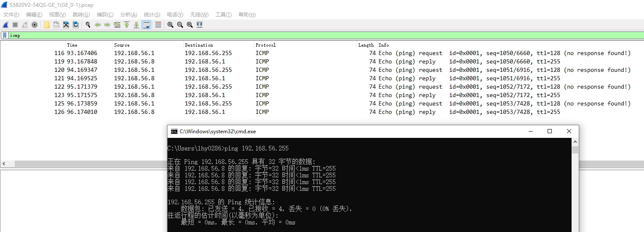Viewport: 644px width, 232px height.
Task: Open the 无线(W) menu
Action: point(199,15)
